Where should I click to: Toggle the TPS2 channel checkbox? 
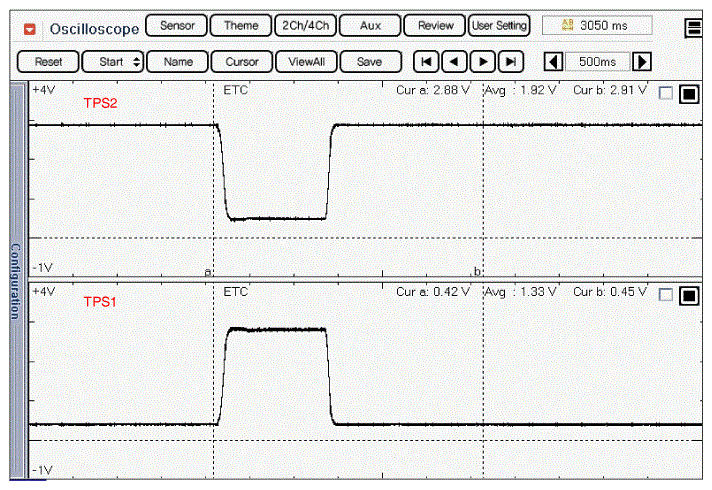pyautogui.click(x=666, y=94)
